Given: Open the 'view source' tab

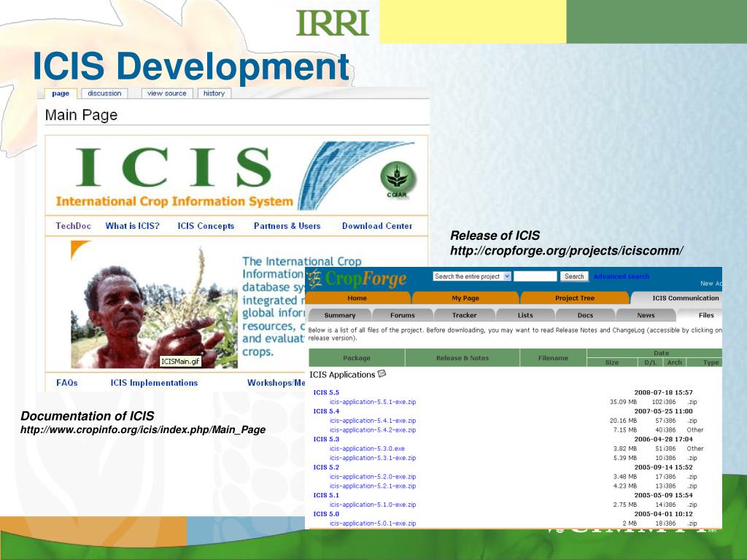Looking at the screenshot, I should click(x=167, y=93).
